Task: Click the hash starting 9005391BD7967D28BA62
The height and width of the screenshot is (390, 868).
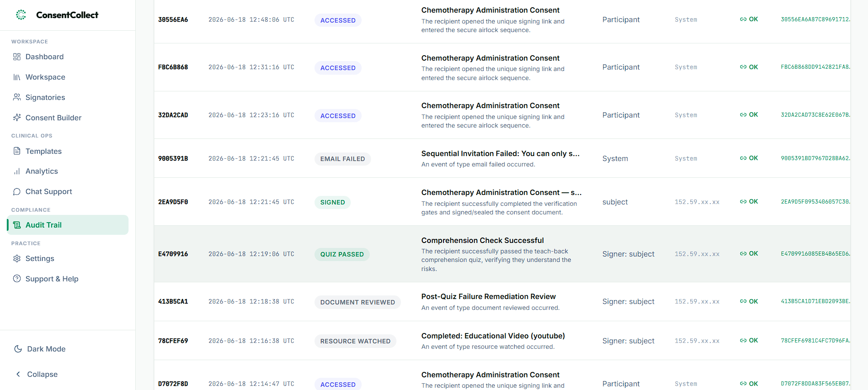Action: click(x=816, y=158)
